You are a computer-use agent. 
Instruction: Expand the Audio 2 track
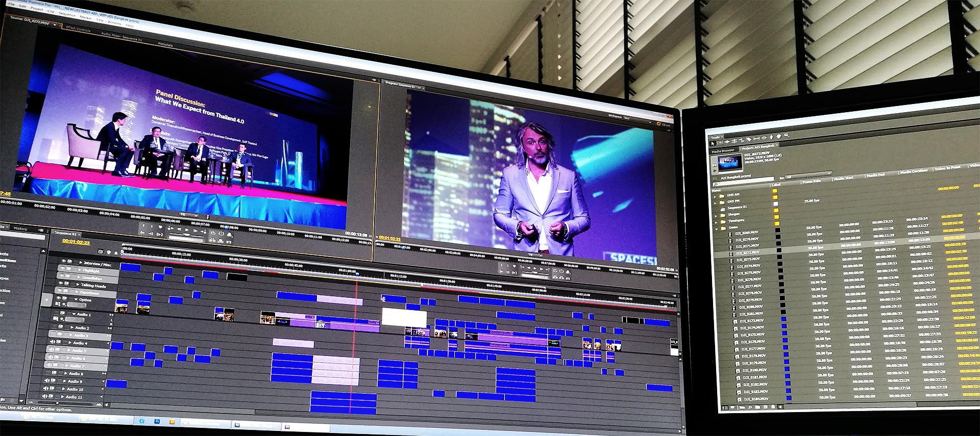pyautogui.click(x=71, y=328)
